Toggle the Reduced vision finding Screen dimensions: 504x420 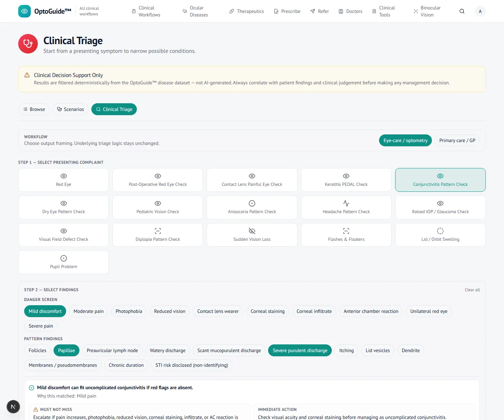pos(170,311)
